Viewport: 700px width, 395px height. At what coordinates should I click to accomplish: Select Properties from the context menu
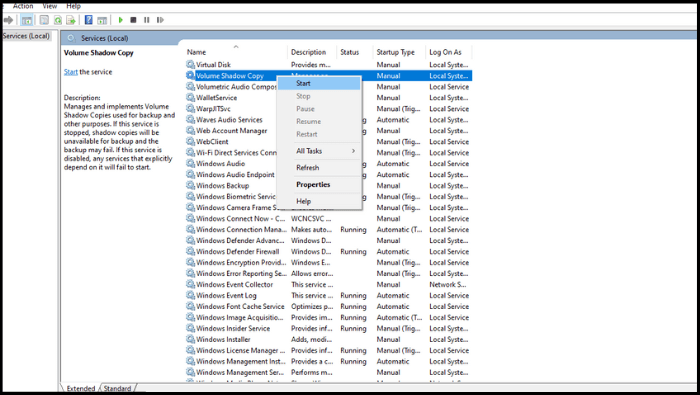pos(319,184)
